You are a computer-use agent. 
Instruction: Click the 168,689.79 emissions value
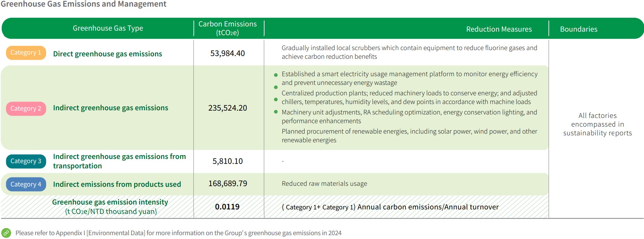228,184
